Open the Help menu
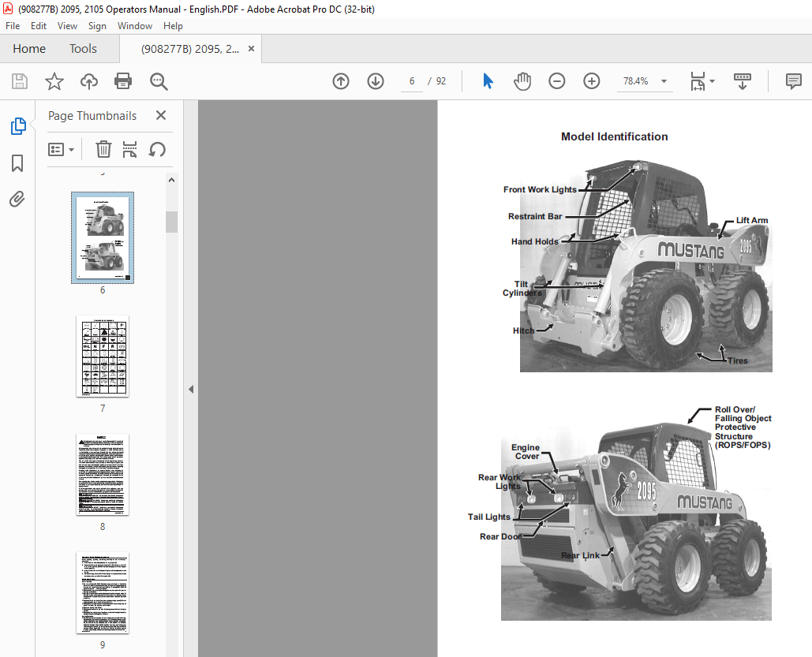This screenshot has width=812, height=657. (x=173, y=26)
